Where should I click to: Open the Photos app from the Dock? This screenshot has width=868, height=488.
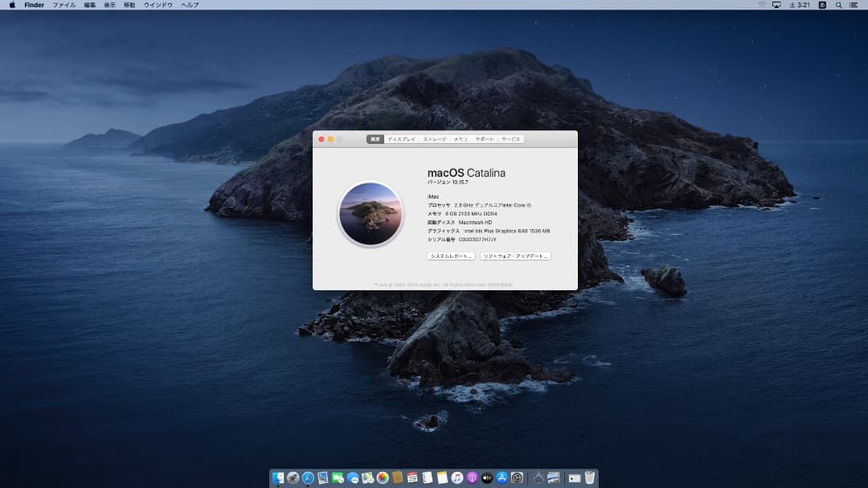pos(383,477)
